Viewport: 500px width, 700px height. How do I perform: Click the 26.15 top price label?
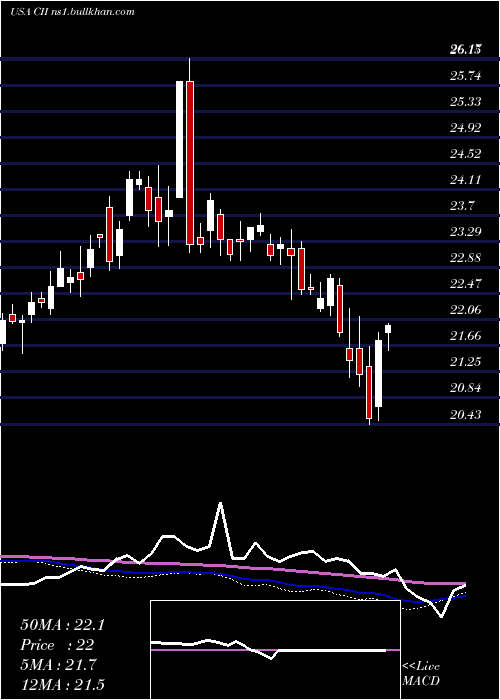click(x=466, y=50)
